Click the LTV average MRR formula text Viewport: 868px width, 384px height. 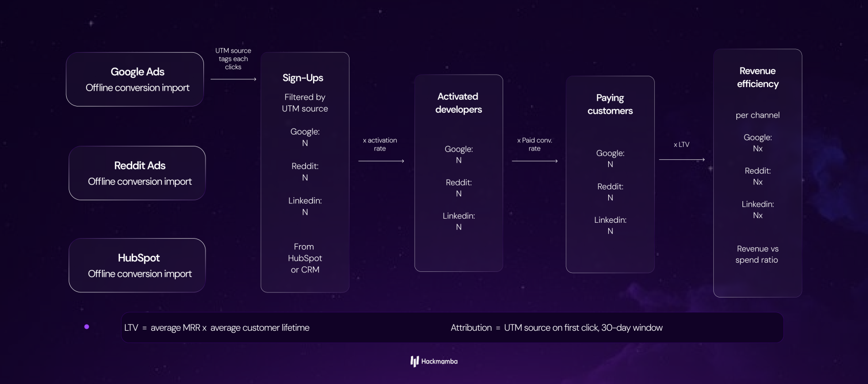[217, 328]
